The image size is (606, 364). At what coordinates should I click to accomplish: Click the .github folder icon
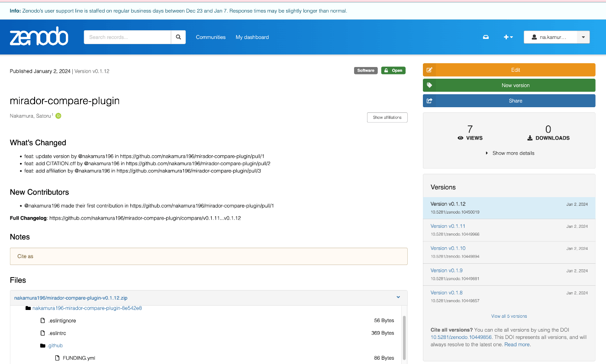pos(43,345)
